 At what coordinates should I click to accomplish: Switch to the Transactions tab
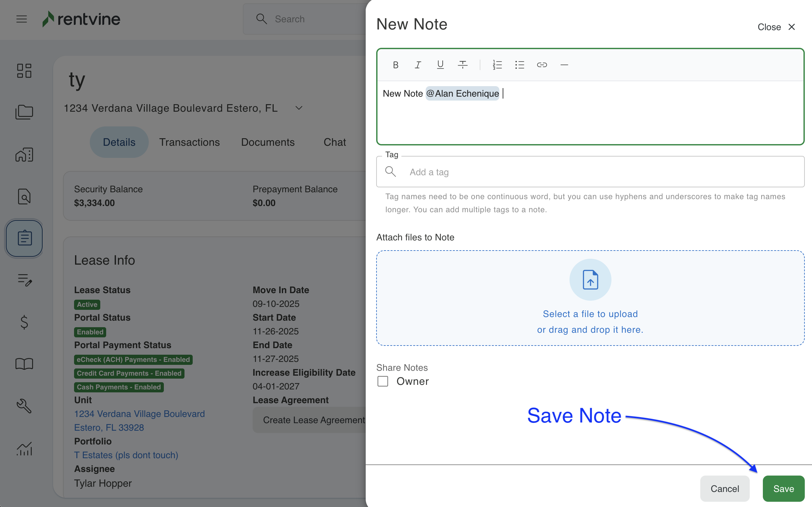point(189,142)
